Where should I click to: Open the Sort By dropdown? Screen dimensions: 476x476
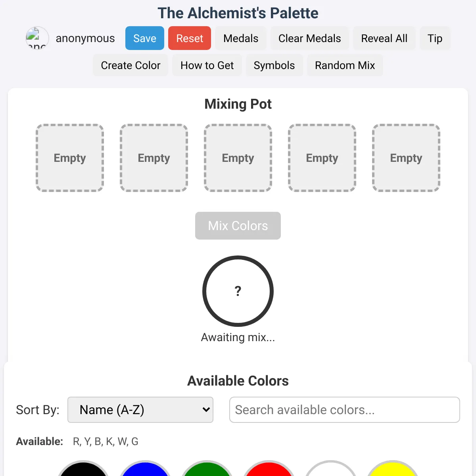pyautogui.click(x=140, y=410)
